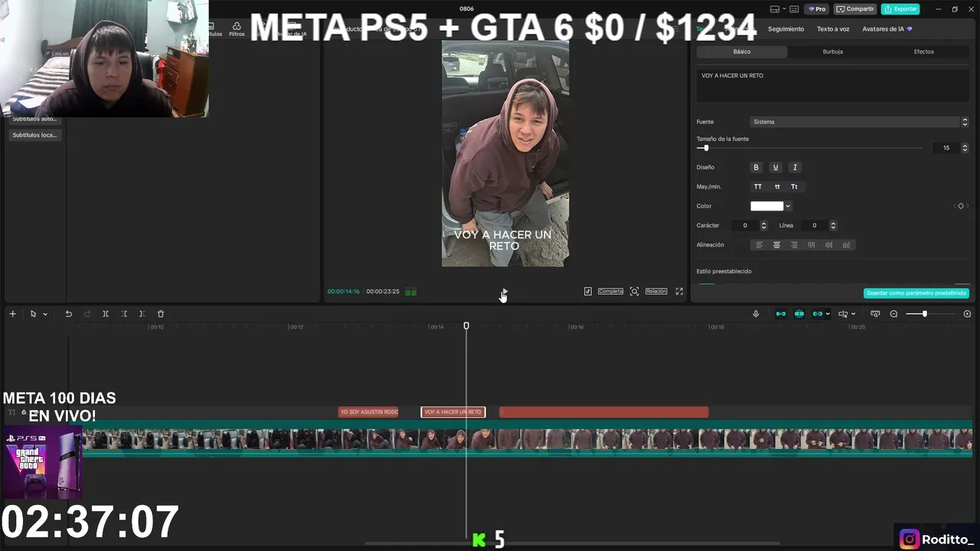Click the TikTok icon below the preview
The height and width of the screenshot is (551, 980).
click(588, 292)
